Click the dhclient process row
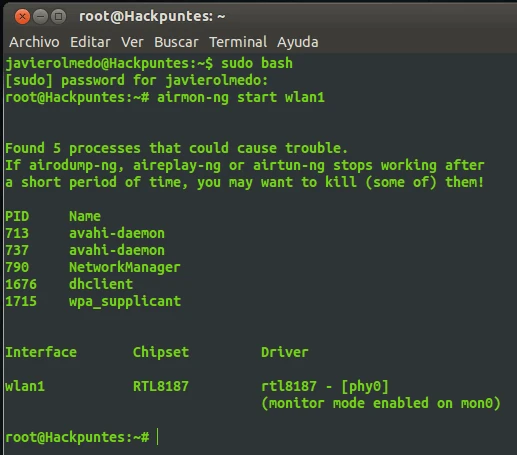Screen dimensions: 517x455 tap(69, 284)
